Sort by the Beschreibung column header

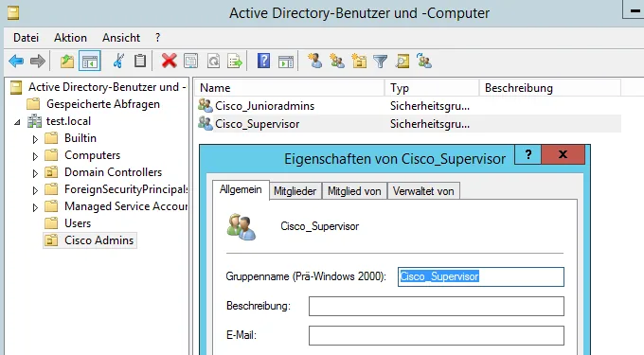point(550,88)
